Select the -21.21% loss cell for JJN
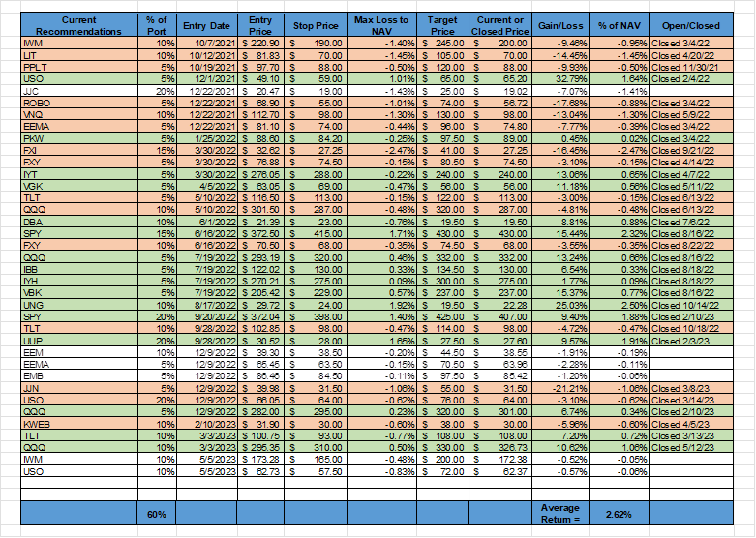The width and height of the screenshot is (756, 538). coord(560,388)
